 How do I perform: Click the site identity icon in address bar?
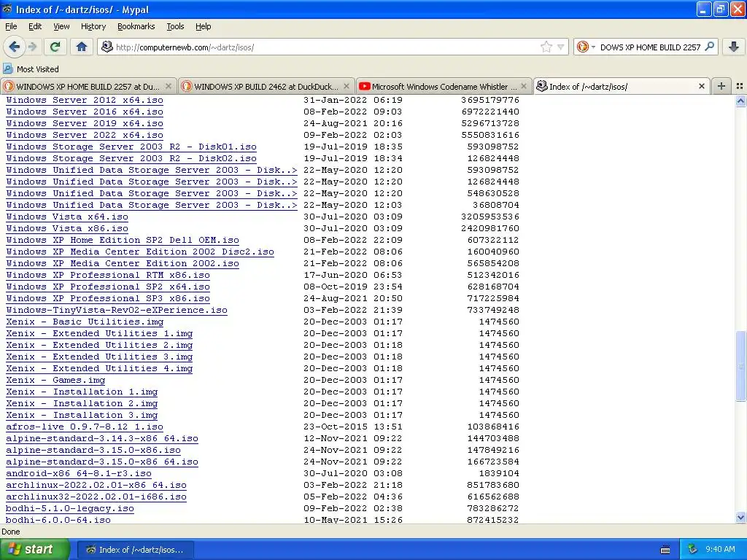[x=107, y=47]
